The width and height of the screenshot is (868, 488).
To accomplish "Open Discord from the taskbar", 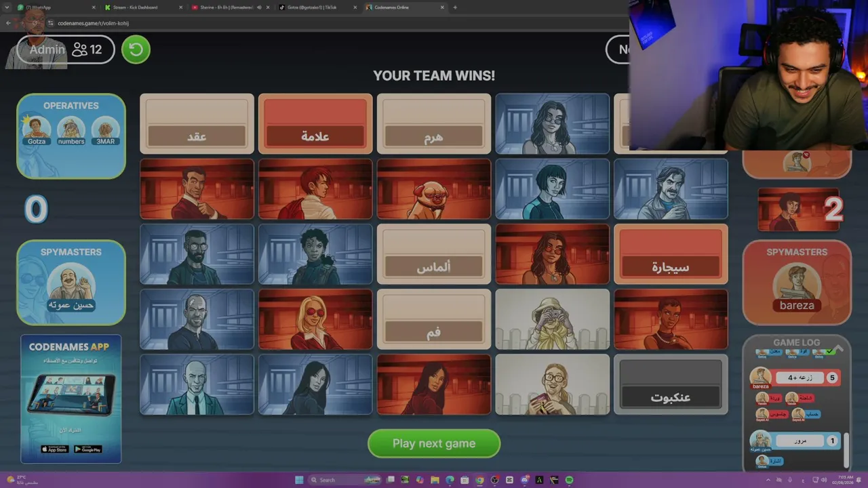I will tap(524, 480).
